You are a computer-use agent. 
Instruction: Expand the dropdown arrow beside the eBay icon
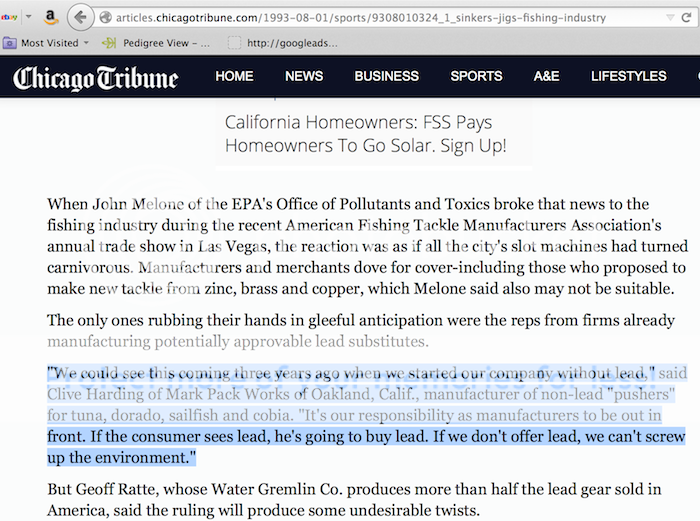click(28, 18)
